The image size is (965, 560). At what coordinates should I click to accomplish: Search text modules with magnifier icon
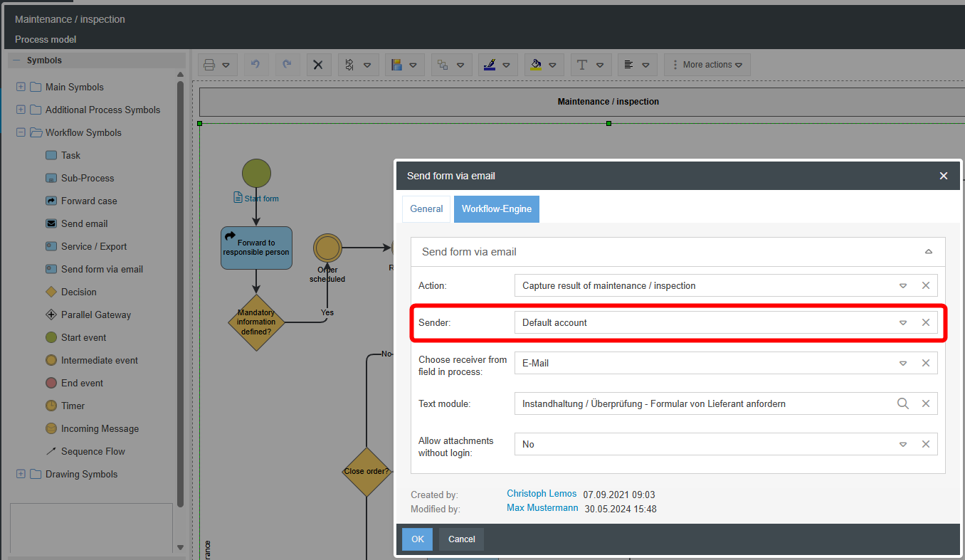(x=903, y=403)
